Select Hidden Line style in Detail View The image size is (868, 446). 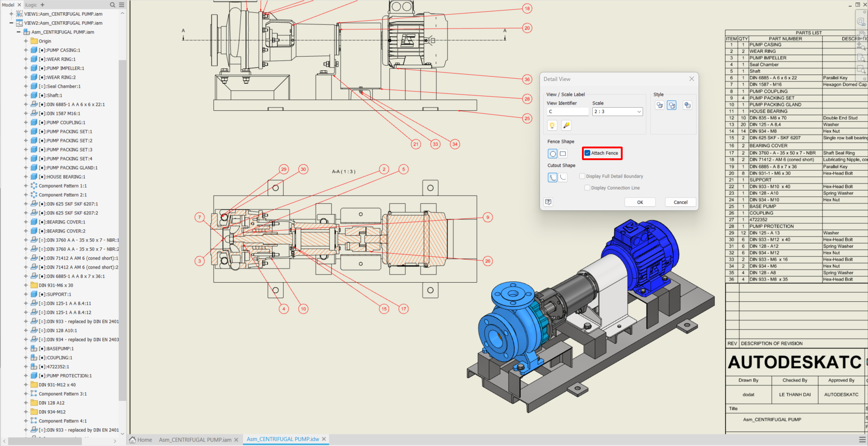[660, 105]
